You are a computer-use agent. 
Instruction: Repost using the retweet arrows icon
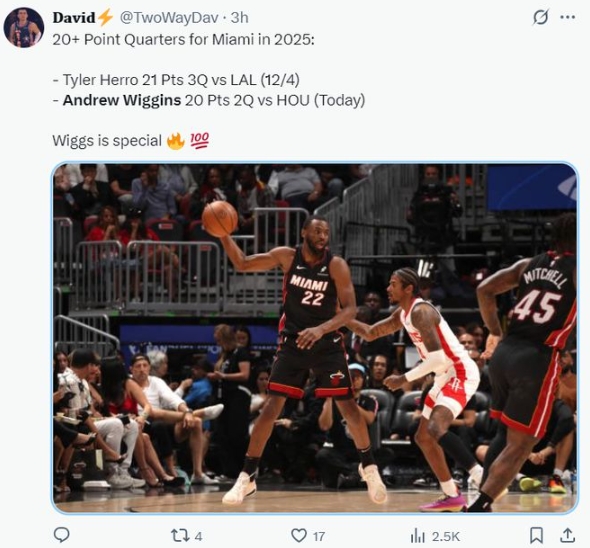point(180,535)
